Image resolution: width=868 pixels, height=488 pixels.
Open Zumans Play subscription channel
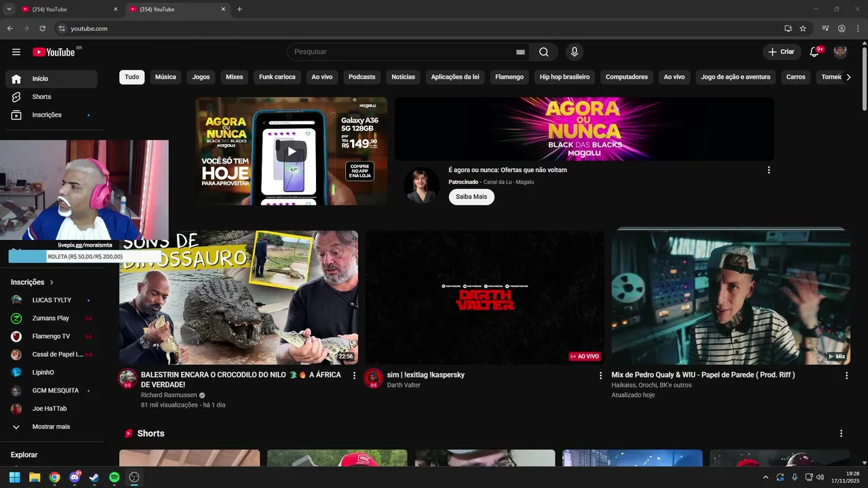[x=52, y=319]
